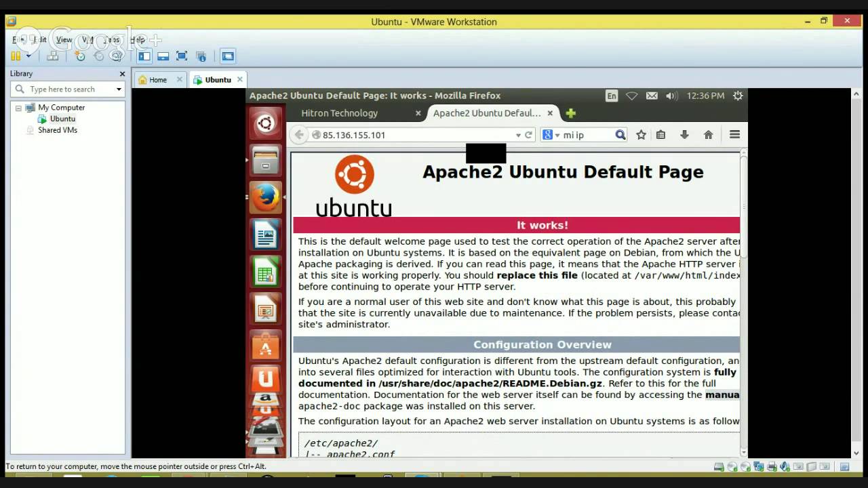Open the Ubuntu One launcher icon
This screenshot has height=488, width=868.
pyautogui.click(x=265, y=379)
